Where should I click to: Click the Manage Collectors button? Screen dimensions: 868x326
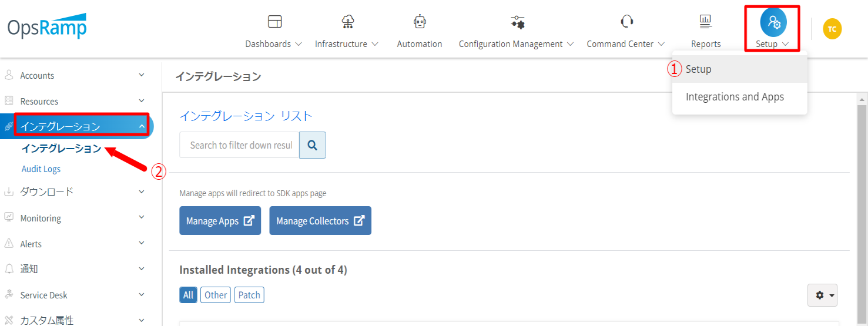[x=320, y=221]
